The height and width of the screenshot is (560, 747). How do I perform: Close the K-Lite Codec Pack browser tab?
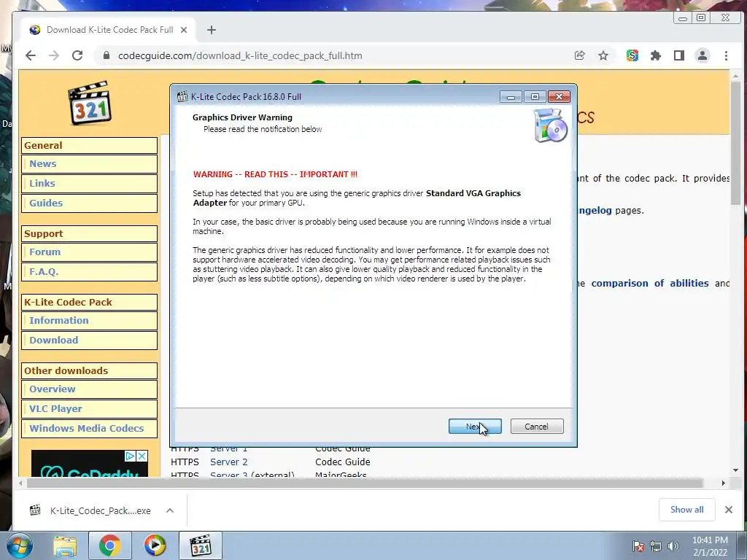(x=184, y=30)
